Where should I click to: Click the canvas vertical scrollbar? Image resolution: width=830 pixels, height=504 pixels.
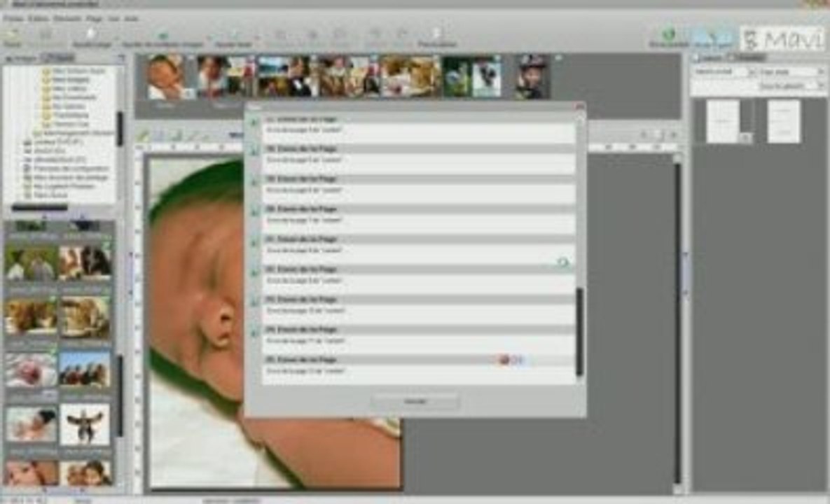point(677,323)
